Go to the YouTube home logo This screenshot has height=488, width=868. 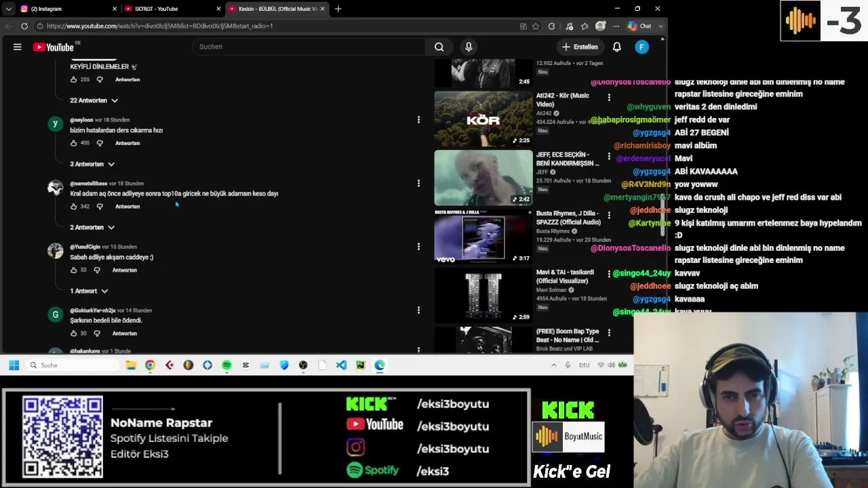click(54, 47)
